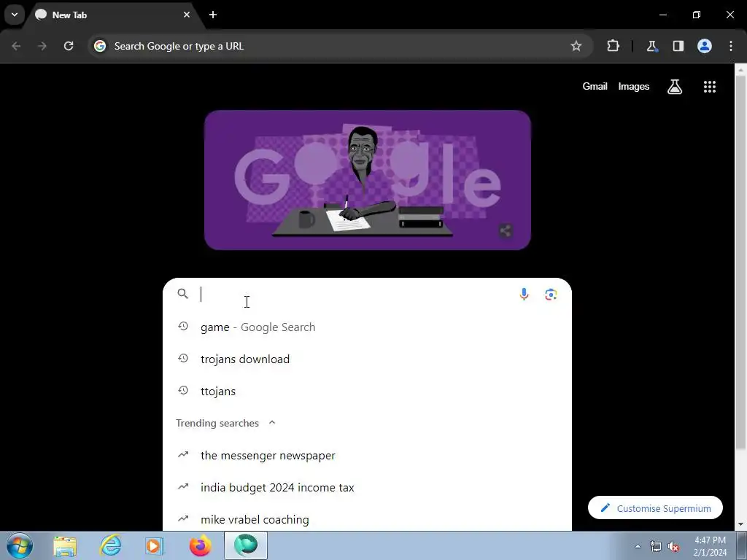
Task: Open the taskbar clock showing 4:47 PM
Action: [710, 546]
